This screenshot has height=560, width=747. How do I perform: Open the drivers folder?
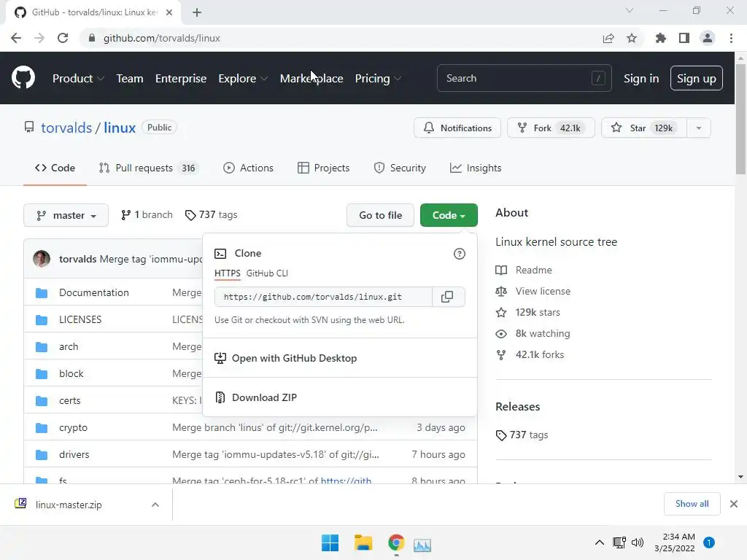(74, 455)
